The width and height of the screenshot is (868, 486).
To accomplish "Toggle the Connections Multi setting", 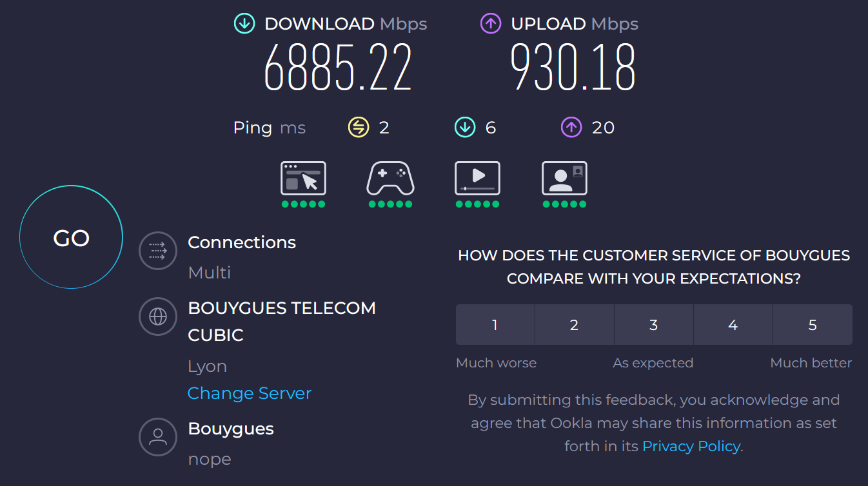I will click(x=210, y=273).
